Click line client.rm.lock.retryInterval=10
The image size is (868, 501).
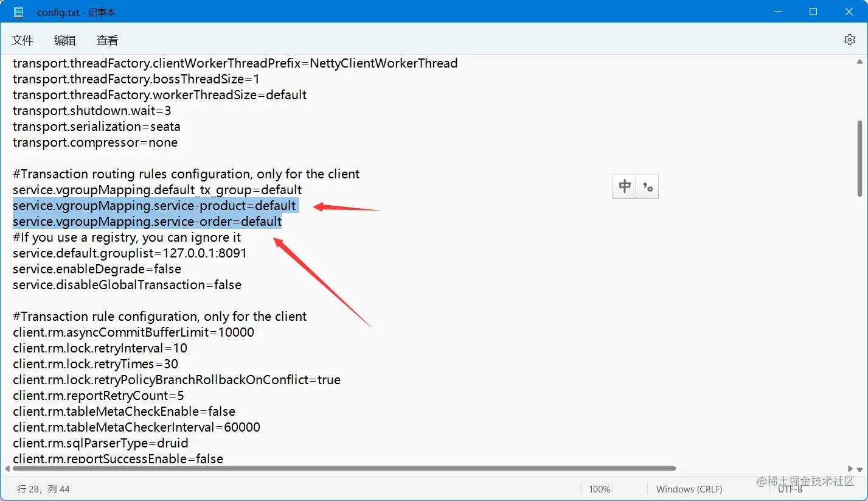[x=100, y=348]
